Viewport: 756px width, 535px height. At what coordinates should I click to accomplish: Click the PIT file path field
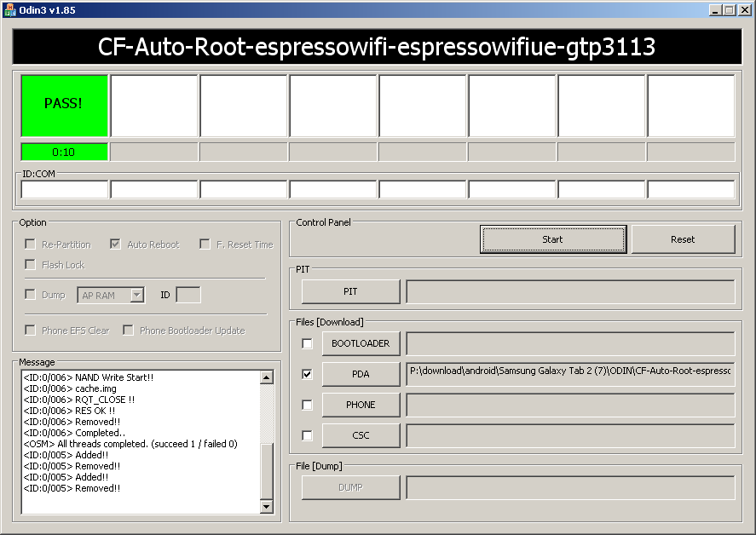[x=570, y=291]
